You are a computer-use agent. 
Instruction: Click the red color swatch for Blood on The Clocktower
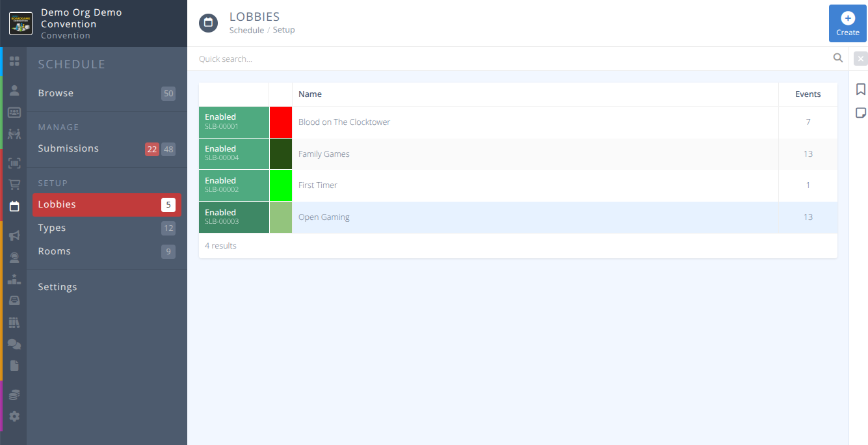click(x=281, y=122)
